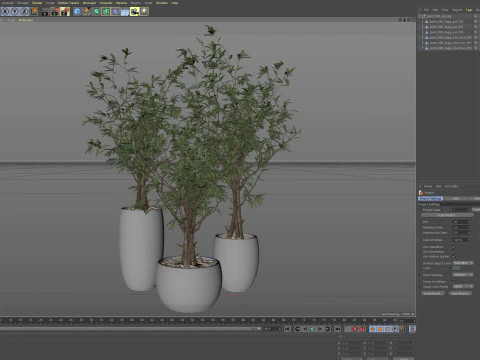
Task: Open the Character menu
Action: (106, 3)
